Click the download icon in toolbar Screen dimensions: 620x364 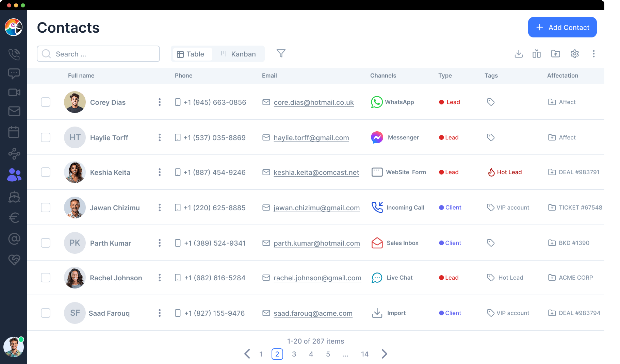(519, 54)
